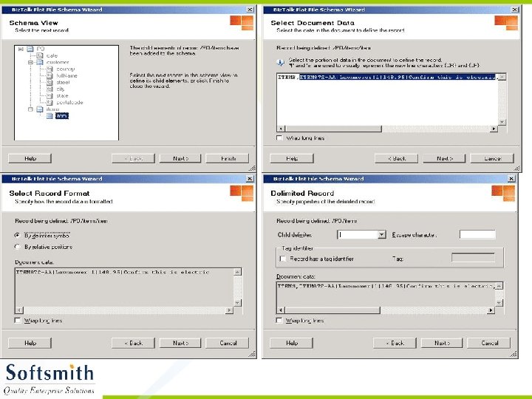Image resolution: width=532 pixels, height=399 pixels.
Task: Click Back in Select Document Data wizard
Action: pyautogui.click(x=396, y=158)
